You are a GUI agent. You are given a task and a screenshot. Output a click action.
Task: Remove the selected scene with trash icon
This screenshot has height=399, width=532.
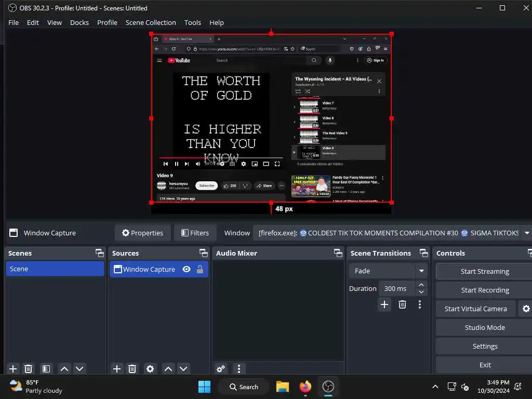pyautogui.click(x=29, y=368)
